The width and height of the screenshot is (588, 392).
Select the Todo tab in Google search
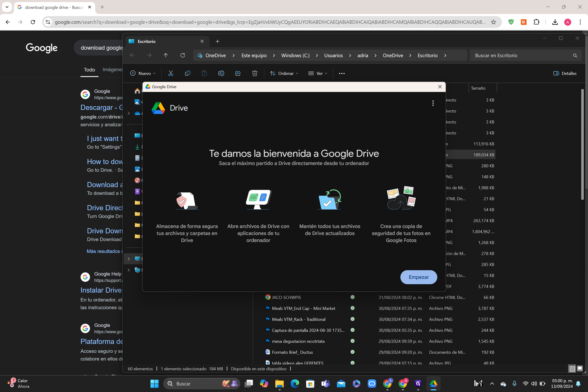89,70
